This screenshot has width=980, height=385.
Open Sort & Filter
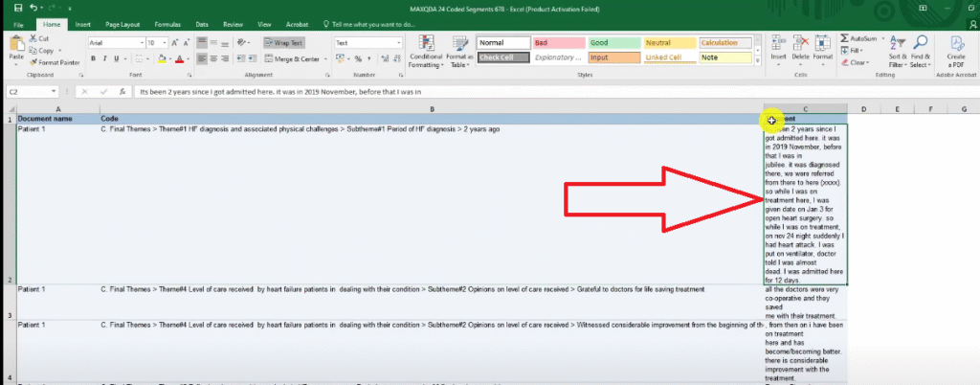tap(897, 52)
